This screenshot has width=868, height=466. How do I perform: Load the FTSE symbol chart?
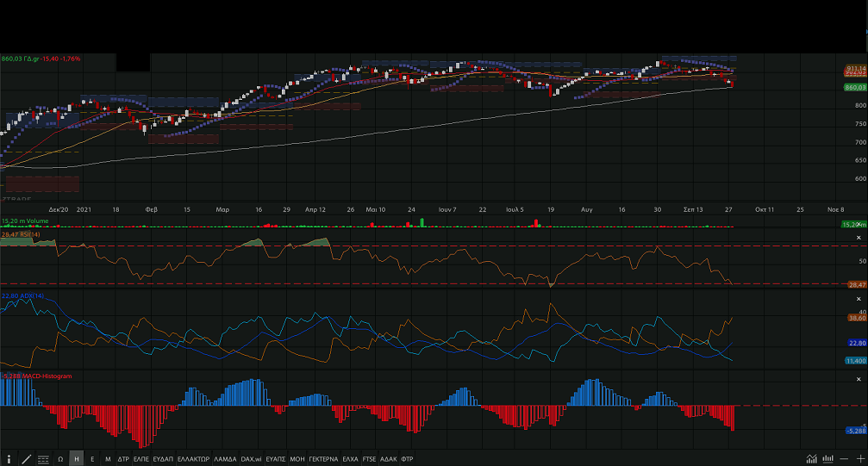point(370,459)
